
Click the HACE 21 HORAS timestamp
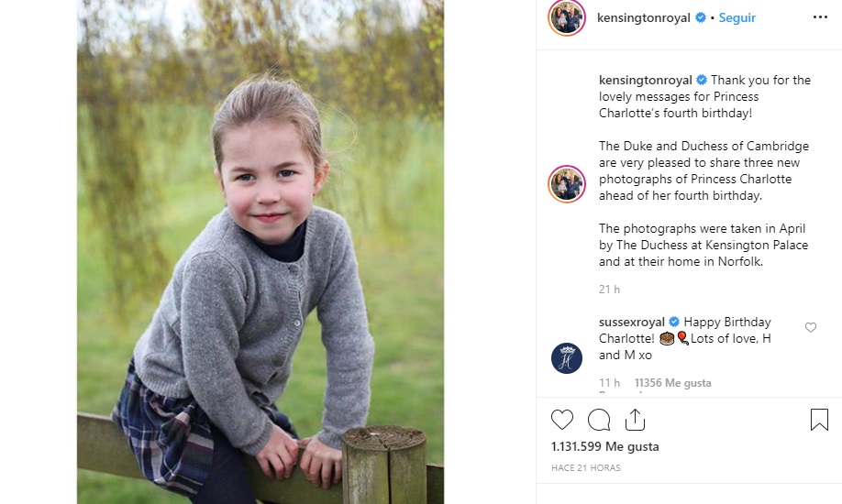pos(586,468)
